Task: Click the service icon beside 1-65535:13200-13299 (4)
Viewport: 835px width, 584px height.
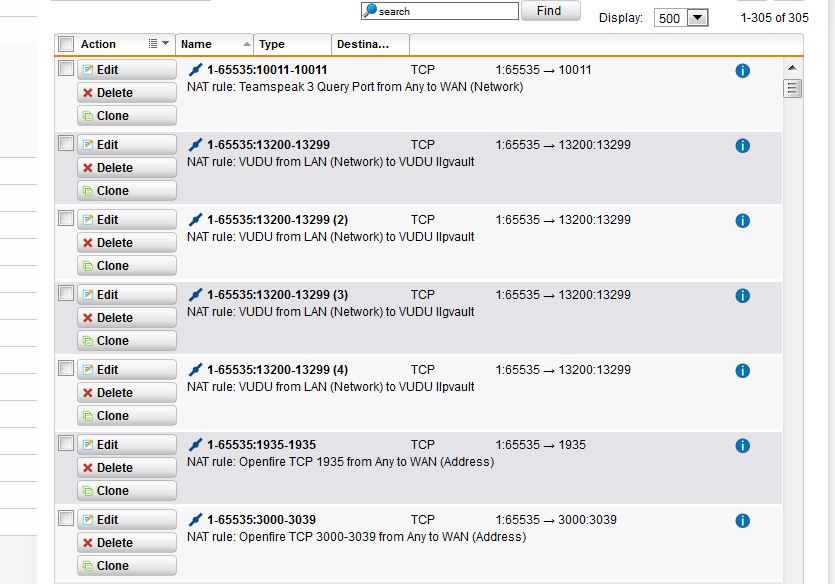Action: pos(195,370)
